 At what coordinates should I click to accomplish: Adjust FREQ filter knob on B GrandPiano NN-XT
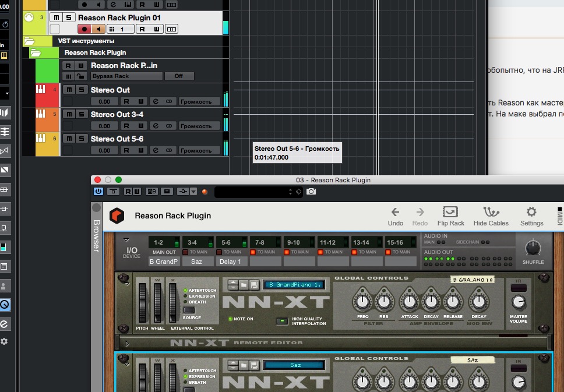pos(362,301)
